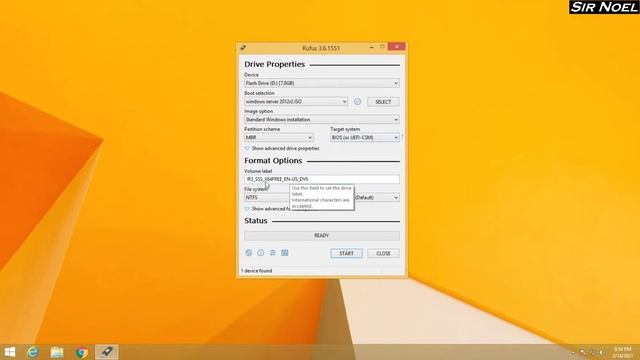Click the Rufus USB icon in title bar
Viewport: 640px width, 360px height.
tap(243, 48)
